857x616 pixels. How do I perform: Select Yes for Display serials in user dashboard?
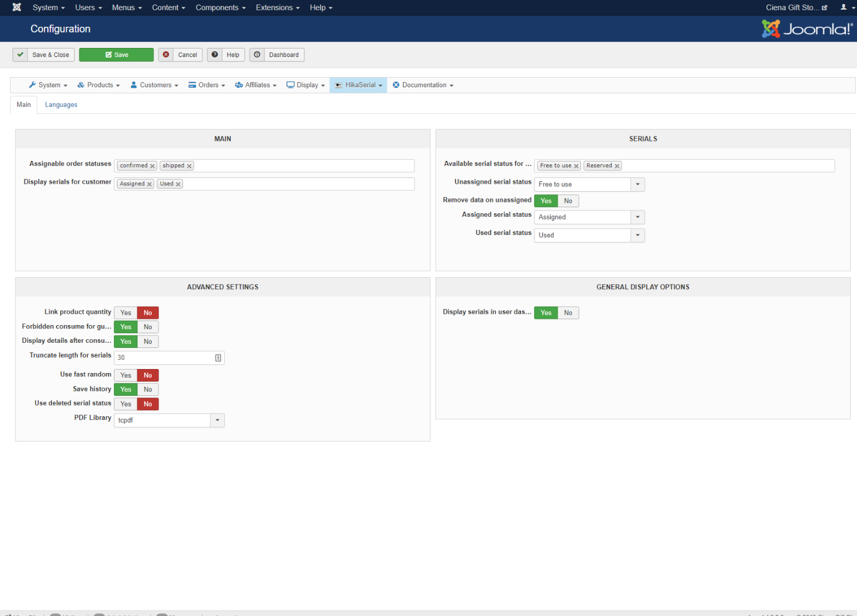click(546, 313)
